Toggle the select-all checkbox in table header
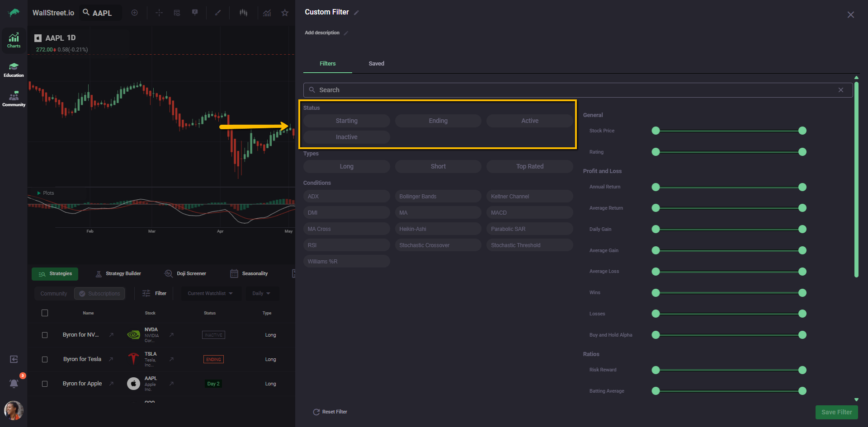 coord(45,313)
